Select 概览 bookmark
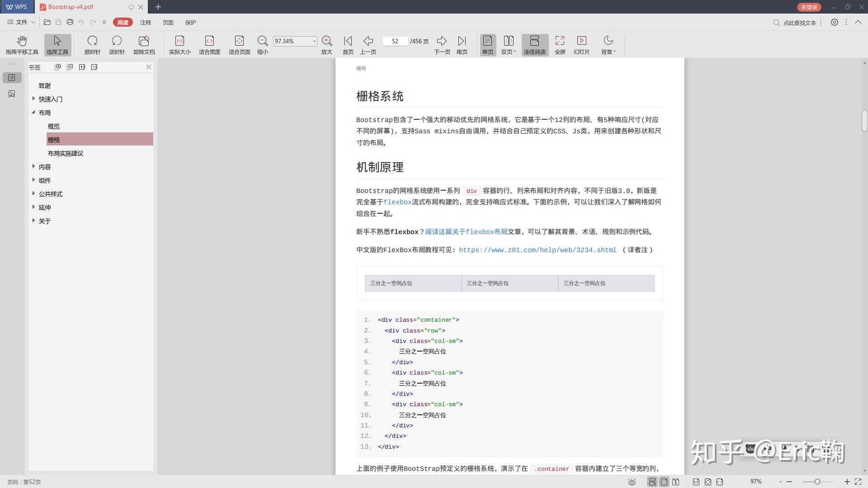The width and height of the screenshot is (868, 488). (54, 126)
